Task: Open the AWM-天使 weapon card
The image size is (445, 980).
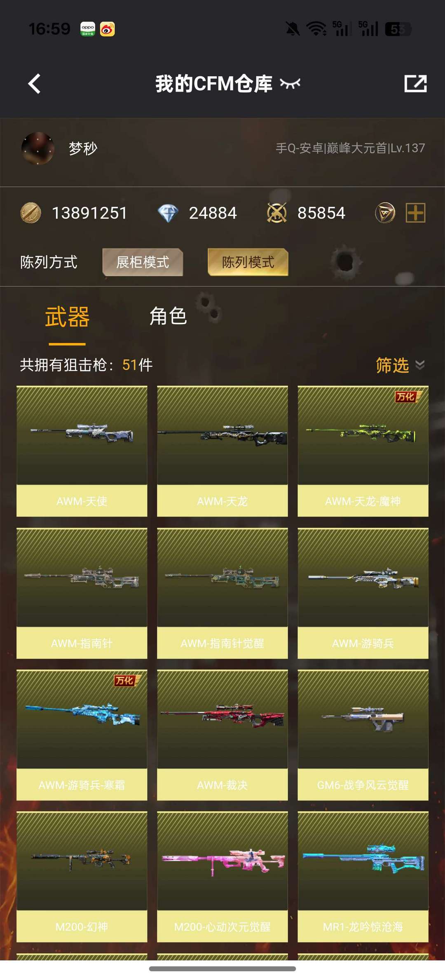Action: 82,451
